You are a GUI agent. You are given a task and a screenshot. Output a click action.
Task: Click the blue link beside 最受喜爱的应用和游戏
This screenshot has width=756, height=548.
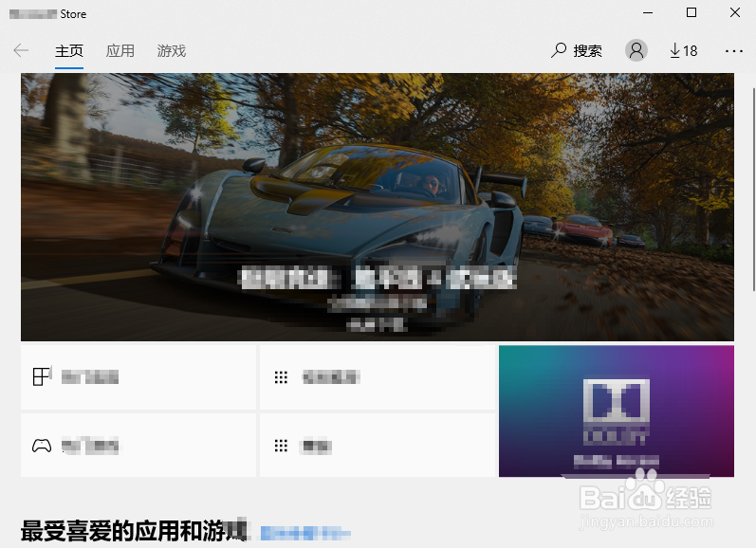[305, 533]
